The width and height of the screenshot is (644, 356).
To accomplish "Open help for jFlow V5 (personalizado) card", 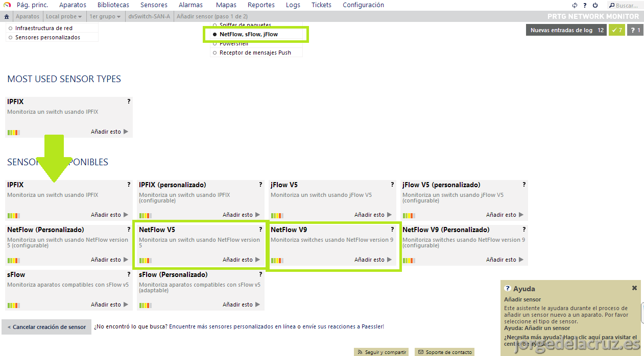I will pyautogui.click(x=524, y=185).
